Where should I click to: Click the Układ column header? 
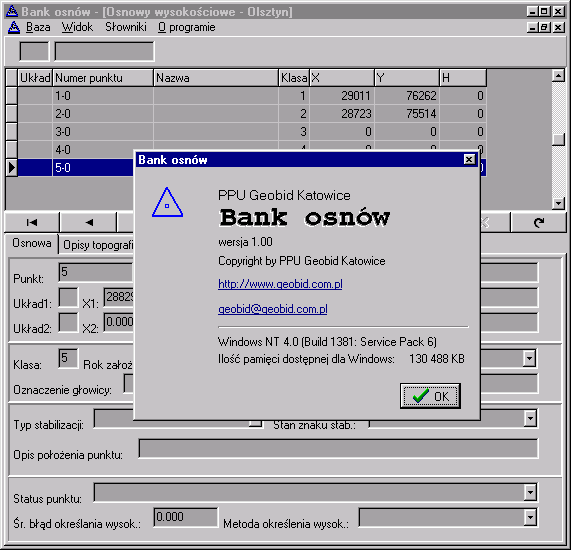point(35,78)
